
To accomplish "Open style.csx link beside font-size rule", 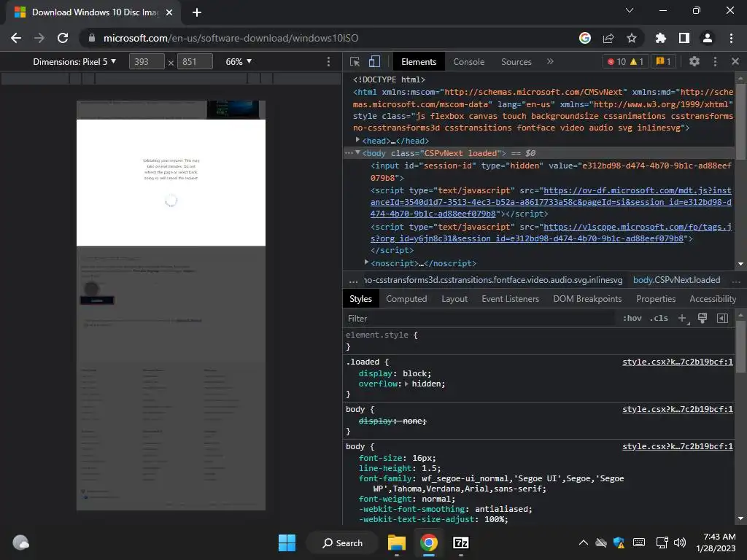I will (x=678, y=446).
